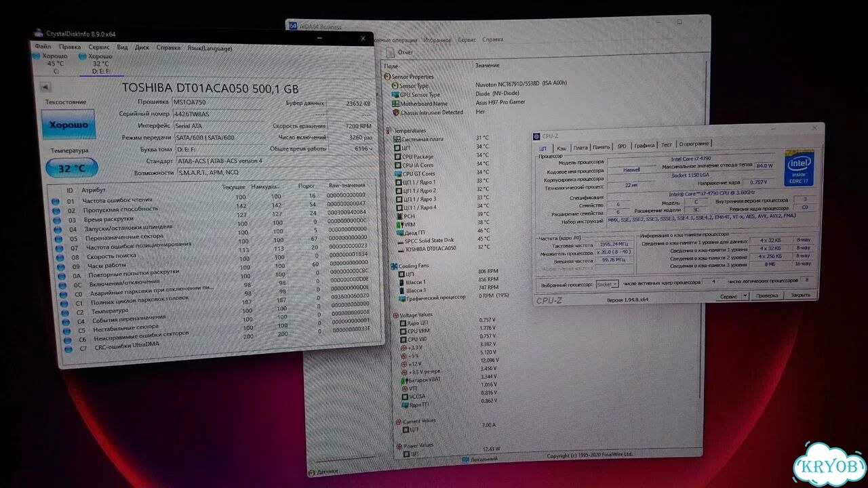This screenshot has width=868, height=488.
Task: Click the Сервис button in CPU-Z
Action: click(729, 296)
